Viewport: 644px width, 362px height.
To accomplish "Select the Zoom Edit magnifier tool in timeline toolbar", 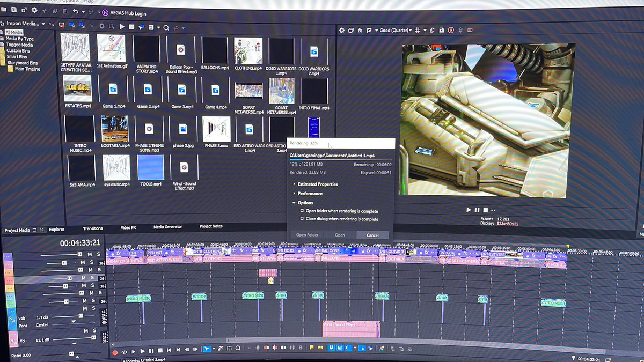I will (238, 348).
